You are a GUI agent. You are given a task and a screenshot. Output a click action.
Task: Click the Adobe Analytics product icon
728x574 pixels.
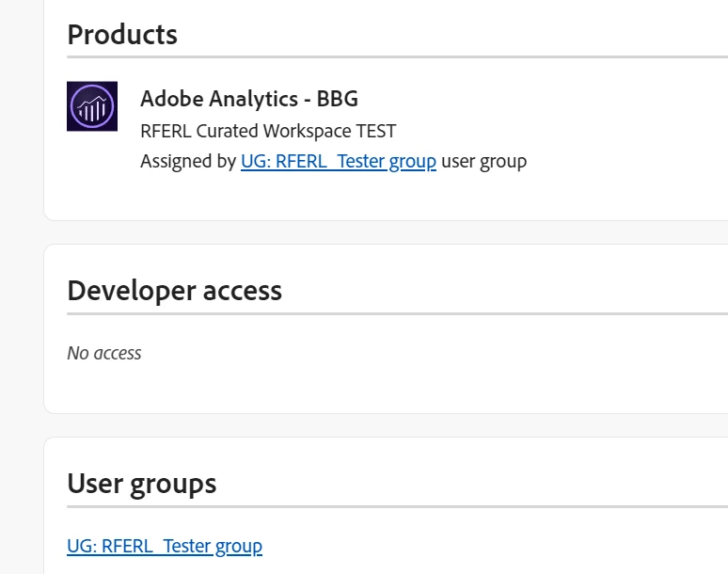pyautogui.click(x=92, y=105)
